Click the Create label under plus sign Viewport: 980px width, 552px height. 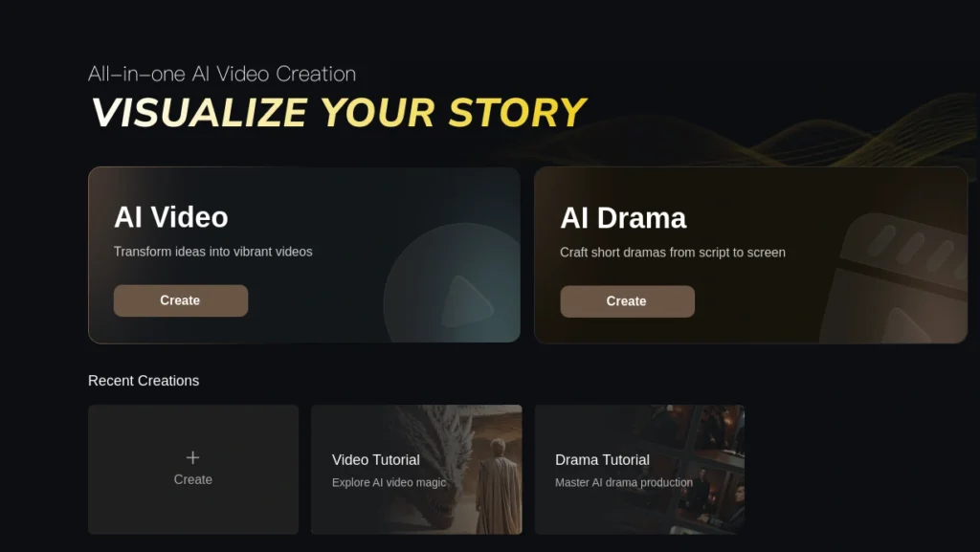pos(192,479)
